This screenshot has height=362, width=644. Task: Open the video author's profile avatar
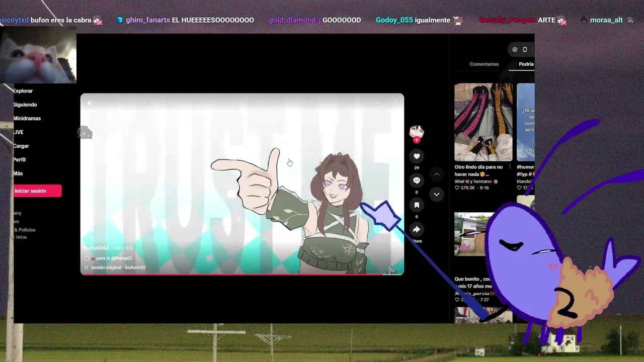point(416,131)
